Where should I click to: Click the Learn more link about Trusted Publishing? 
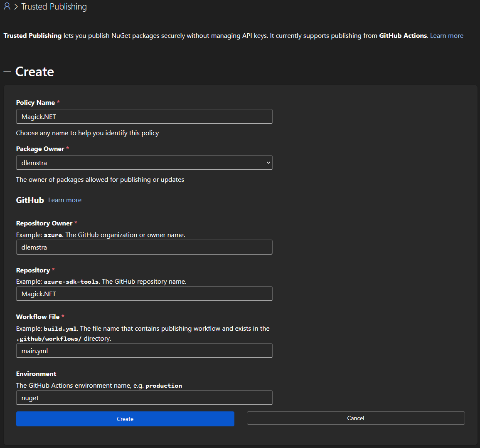coord(446,35)
